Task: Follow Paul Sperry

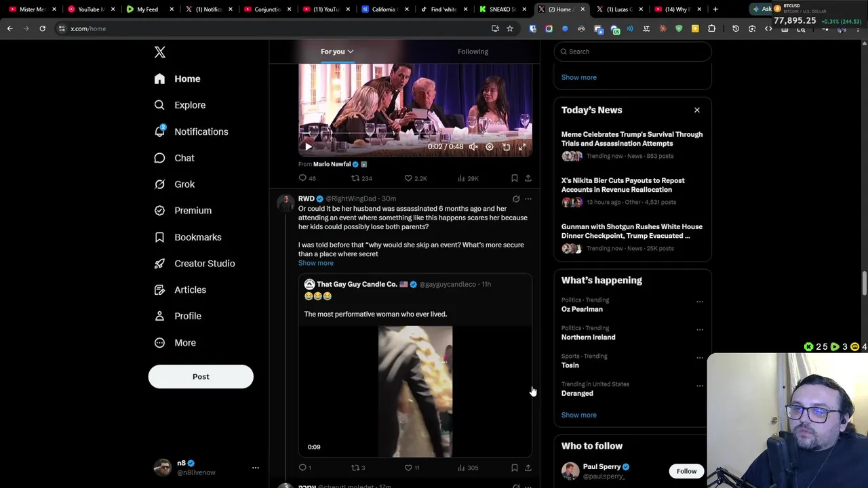Action: click(x=686, y=471)
